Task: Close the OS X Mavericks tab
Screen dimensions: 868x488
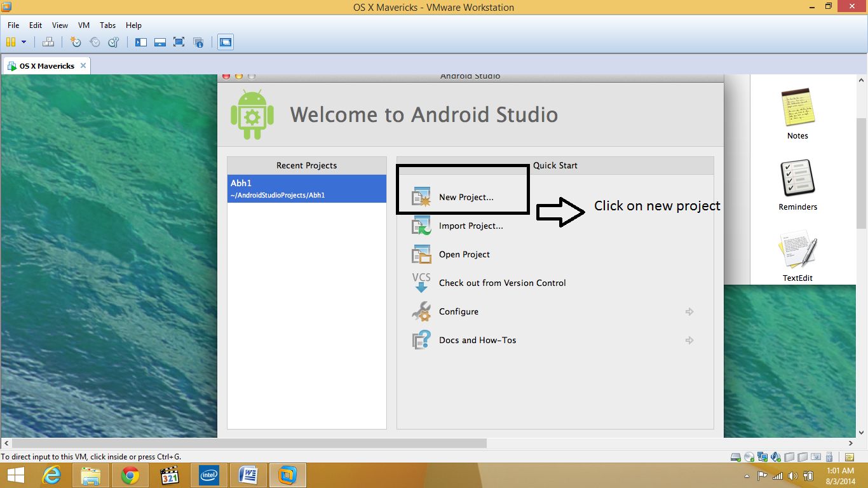Action: pyautogui.click(x=83, y=65)
